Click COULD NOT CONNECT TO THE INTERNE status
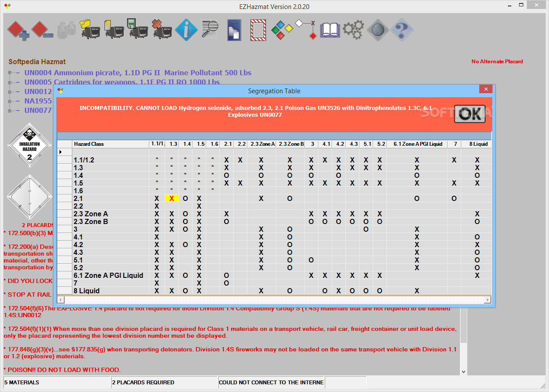The width and height of the screenshot is (549, 392). point(271,382)
